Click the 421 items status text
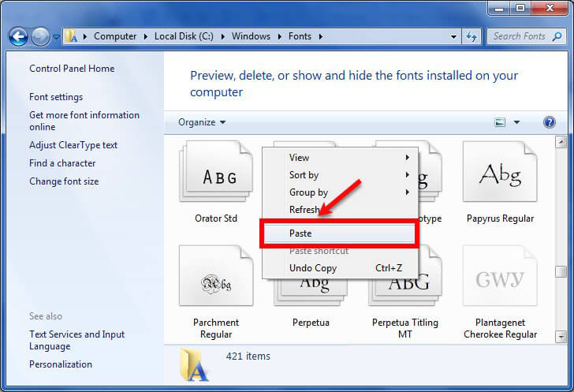574x392 pixels. 248,356
